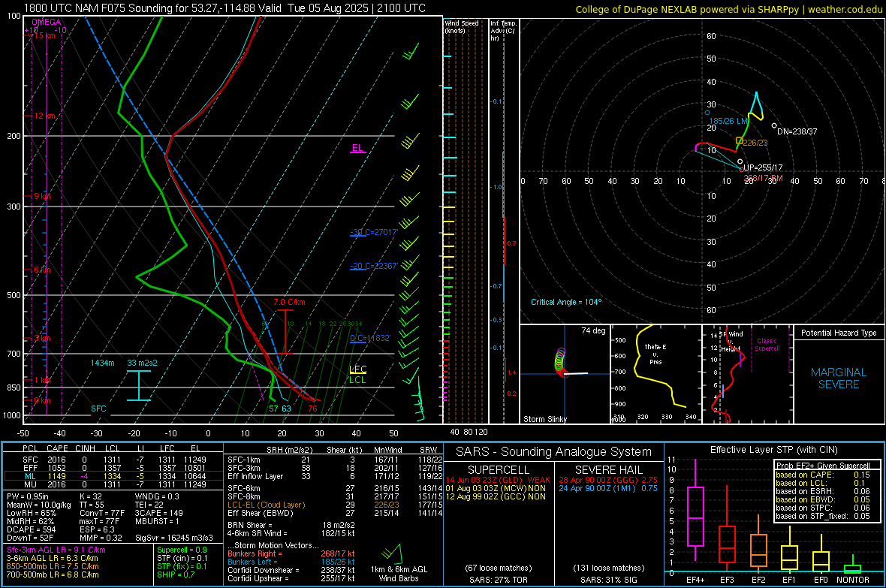Click the 'K = 32' index value
The height and width of the screenshot is (588, 886).
[91, 496]
